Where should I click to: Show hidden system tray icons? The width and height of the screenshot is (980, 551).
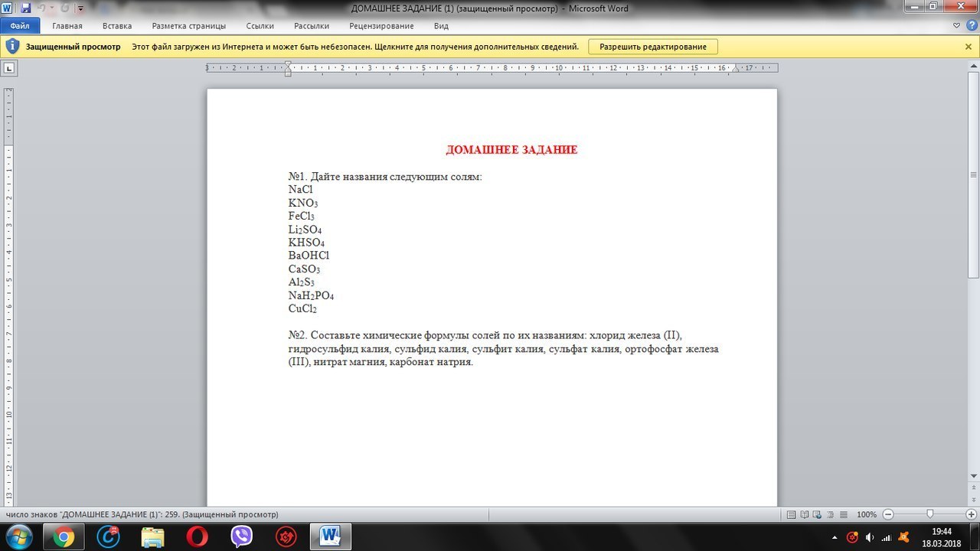pos(835,536)
